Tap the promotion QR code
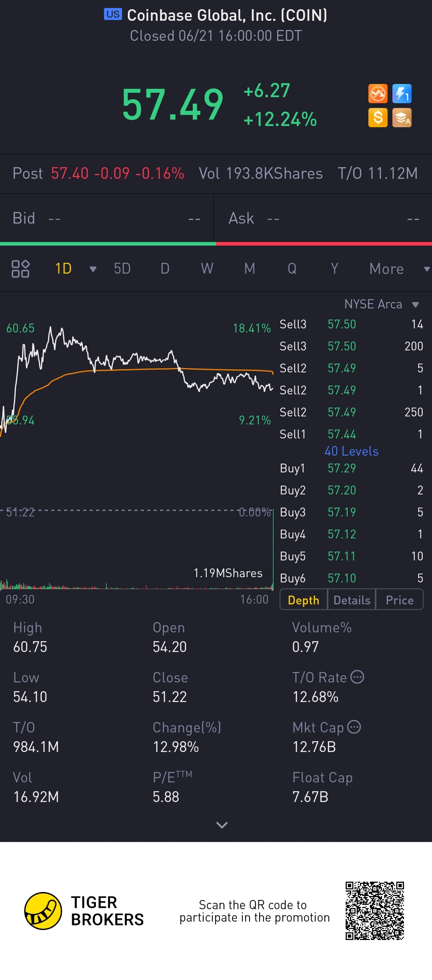Viewport: 432px width, 980px height. point(375,911)
